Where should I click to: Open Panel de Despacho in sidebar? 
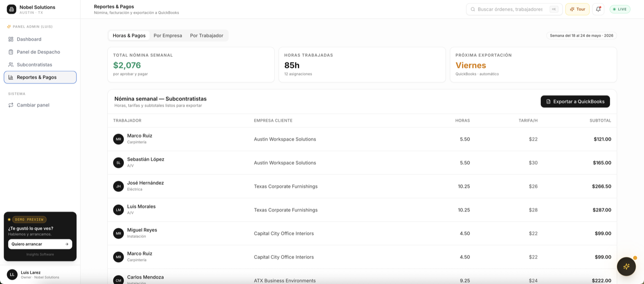pyautogui.click(x=40, y=52)
